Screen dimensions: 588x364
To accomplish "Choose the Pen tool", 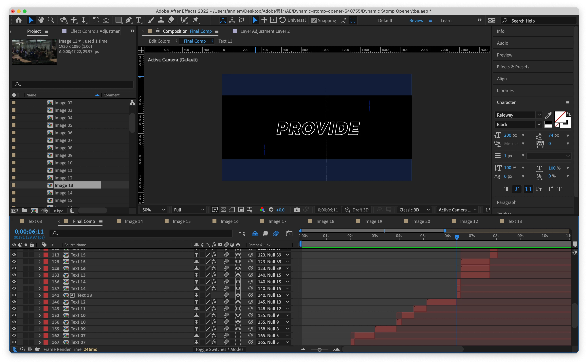I will click(128, 20).
